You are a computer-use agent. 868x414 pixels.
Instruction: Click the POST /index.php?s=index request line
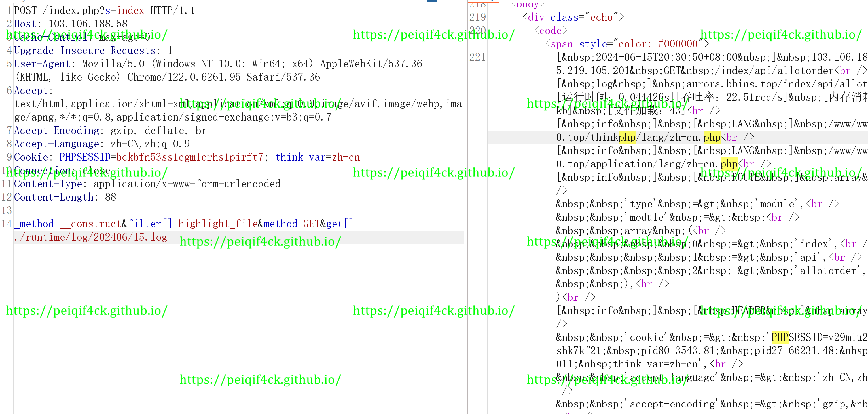[x=104, y=10]
